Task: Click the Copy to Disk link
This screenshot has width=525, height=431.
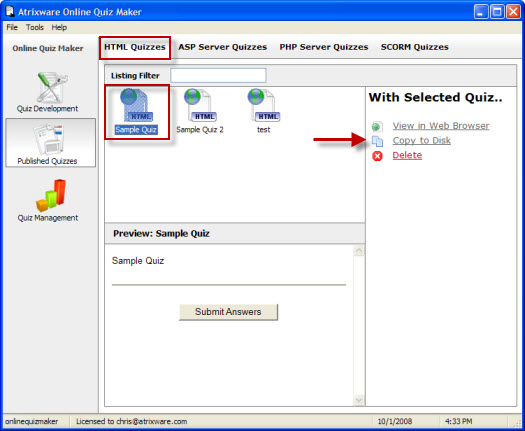Action: [x=422, y=140]
